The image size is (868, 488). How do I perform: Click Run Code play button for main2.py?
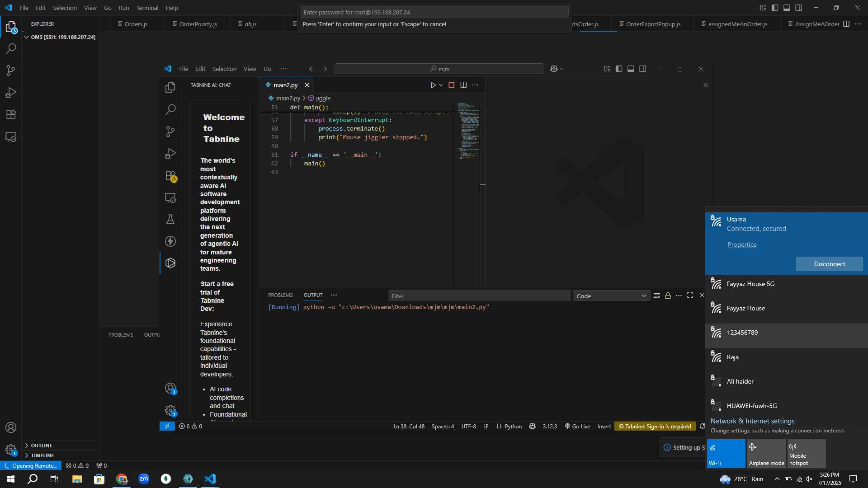pyautogui.click(x=433, y=85)
